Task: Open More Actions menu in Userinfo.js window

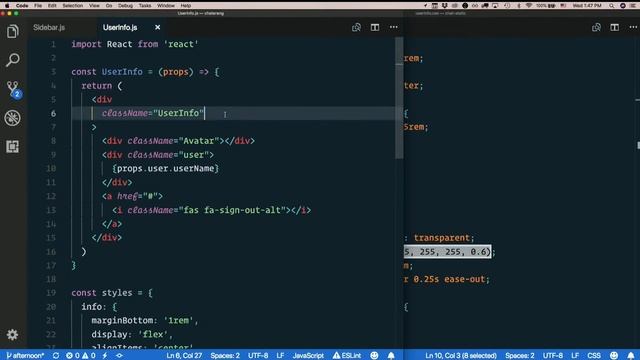Action: point(393,27)
